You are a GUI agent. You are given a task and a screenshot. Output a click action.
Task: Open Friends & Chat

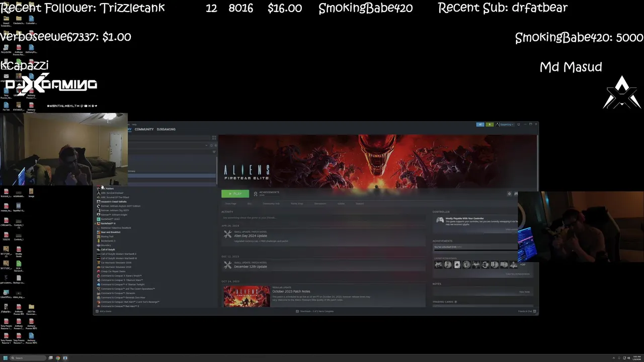click(526, 311)
